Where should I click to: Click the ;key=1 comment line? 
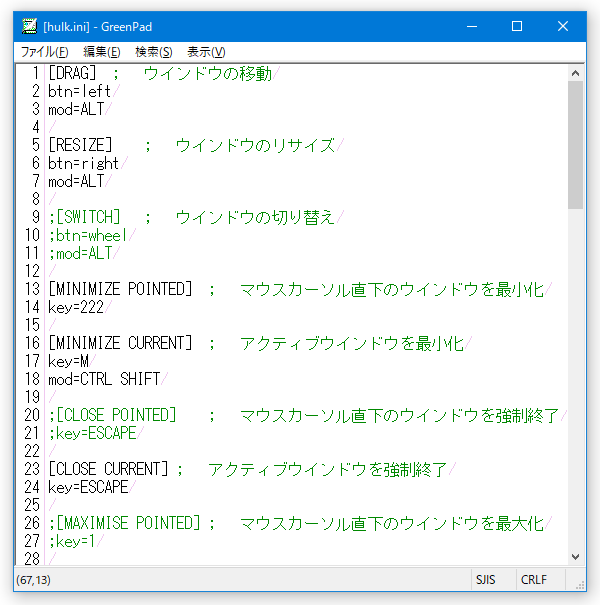tap(72, 541)
